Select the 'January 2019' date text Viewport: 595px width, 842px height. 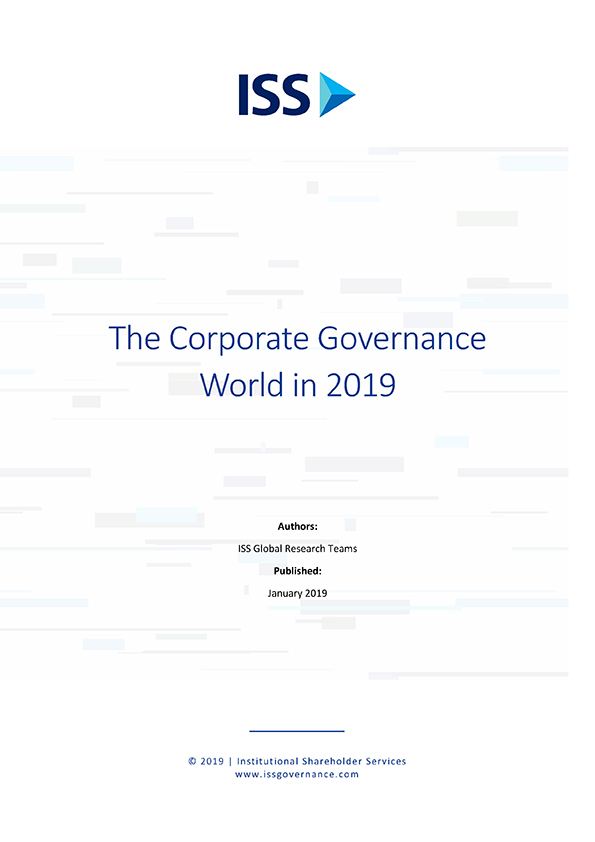click(x=298, y=593)
